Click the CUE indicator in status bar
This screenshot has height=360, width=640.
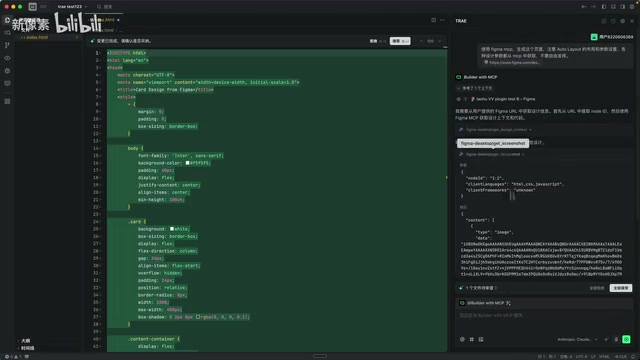[620, 357]
